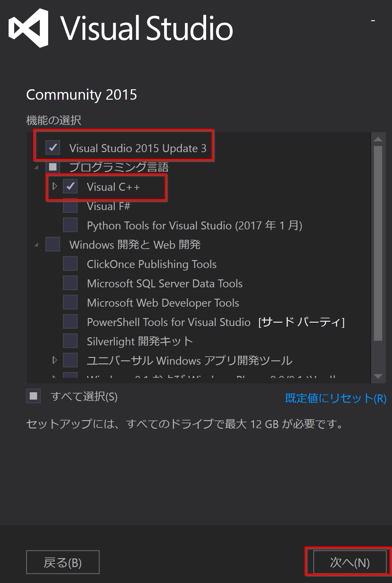
Task: Select the Microsoft SQL Server Data Tools label
Action: click(165, 283)
